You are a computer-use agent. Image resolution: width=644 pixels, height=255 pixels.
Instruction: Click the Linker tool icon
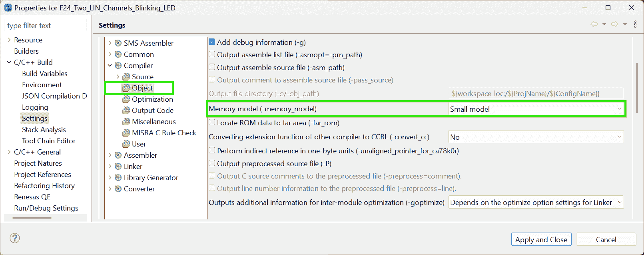pos(118,167)
